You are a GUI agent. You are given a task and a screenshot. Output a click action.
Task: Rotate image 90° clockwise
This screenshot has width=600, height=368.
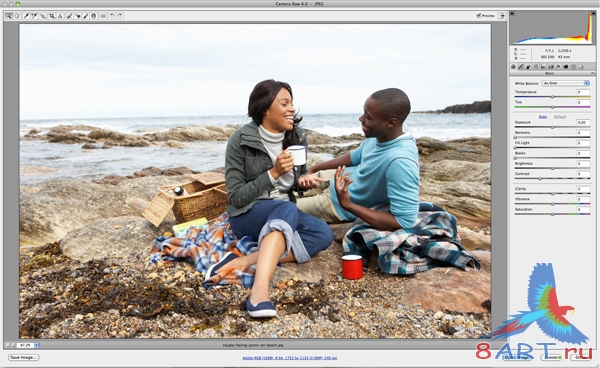coord(120,16)
